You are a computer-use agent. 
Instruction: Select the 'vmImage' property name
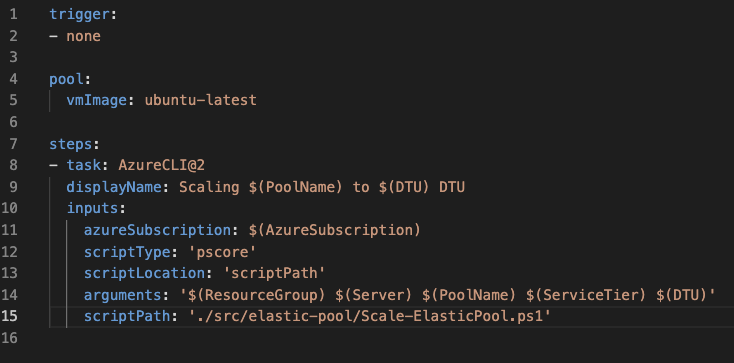coord(96,100)
